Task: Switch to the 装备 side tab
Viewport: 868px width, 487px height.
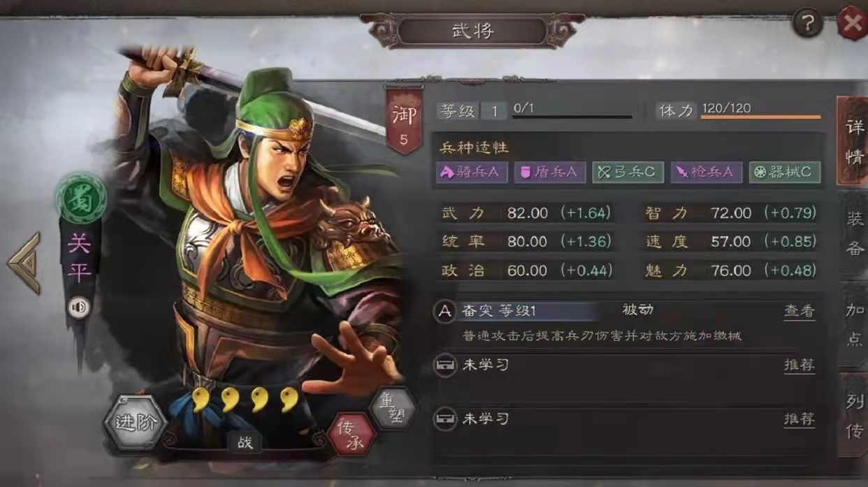Action: [854, 234]
